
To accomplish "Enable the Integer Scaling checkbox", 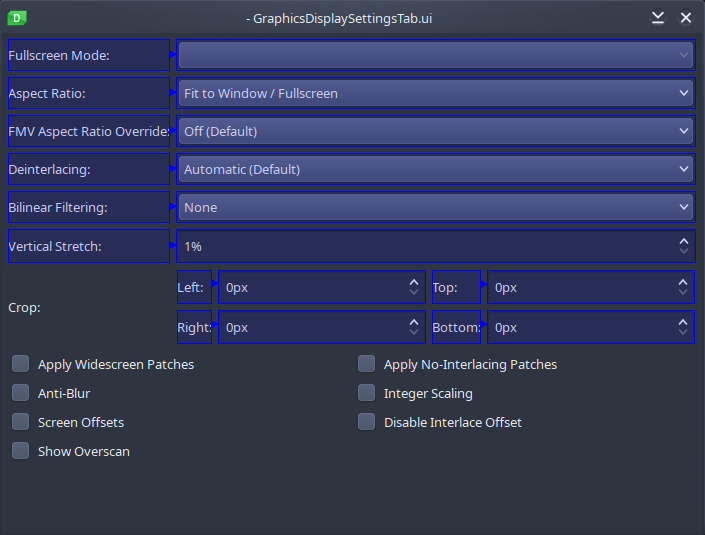I will coord(367,393).
